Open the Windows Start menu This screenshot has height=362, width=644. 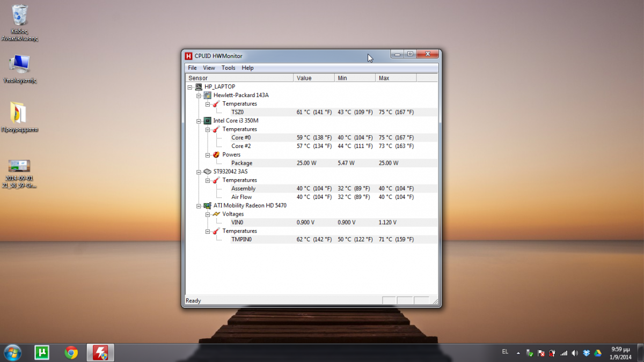coord(12,352)
